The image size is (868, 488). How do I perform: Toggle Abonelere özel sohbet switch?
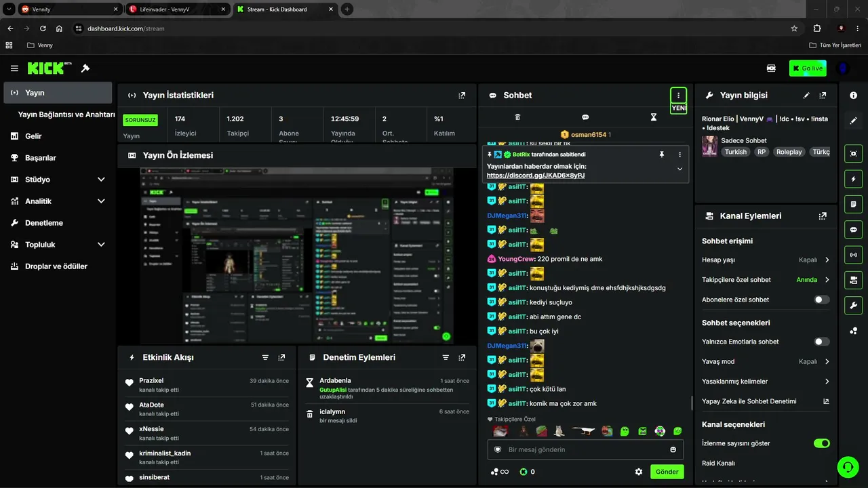click(821, 300)
